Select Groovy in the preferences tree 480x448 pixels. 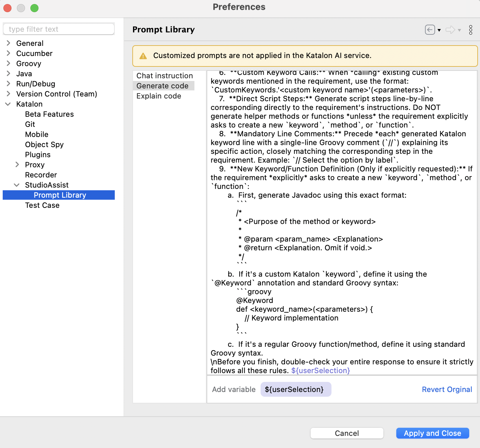click(29, 63)
